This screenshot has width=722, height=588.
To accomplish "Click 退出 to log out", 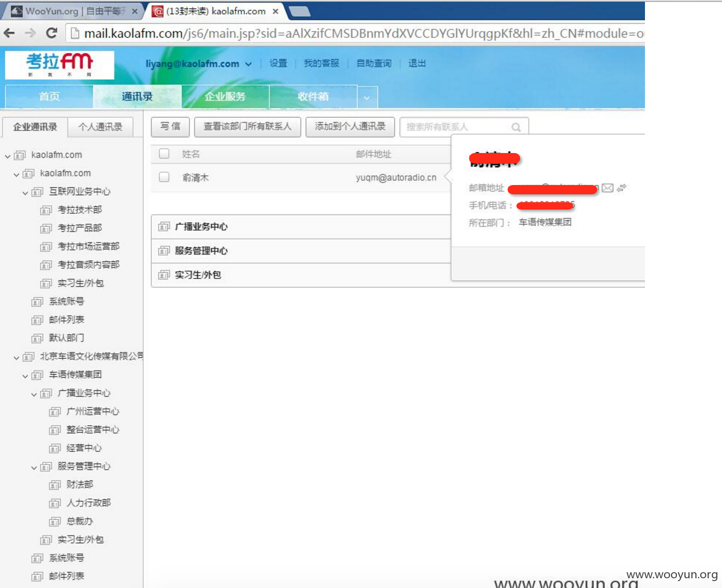I will (x=417, y=64).
